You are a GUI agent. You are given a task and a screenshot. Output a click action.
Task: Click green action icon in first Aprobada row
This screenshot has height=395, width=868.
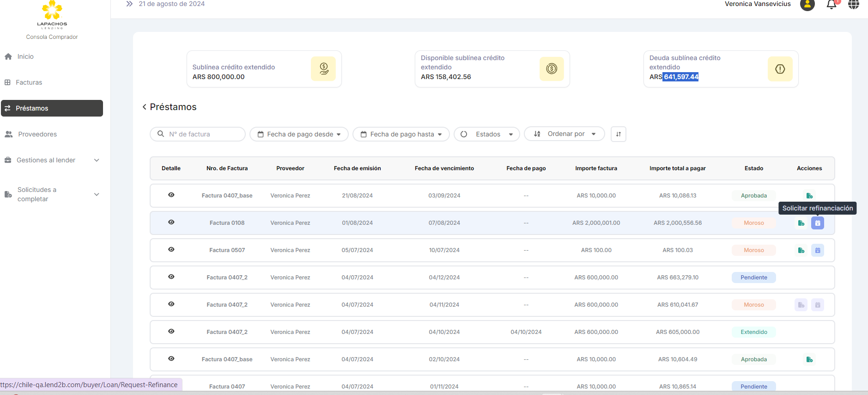click(x=809, y=196)
